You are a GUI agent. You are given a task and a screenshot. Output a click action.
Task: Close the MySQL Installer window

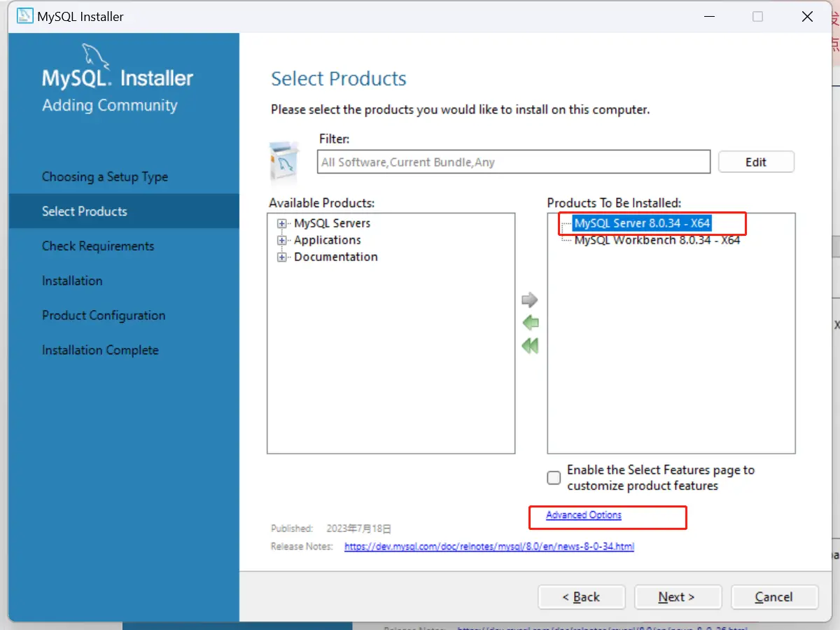pyautogui.click(x=807, y=17)
